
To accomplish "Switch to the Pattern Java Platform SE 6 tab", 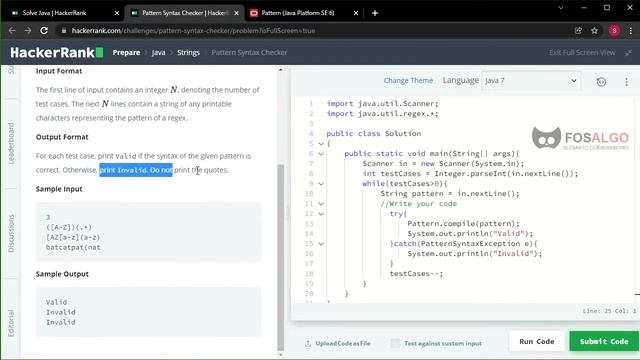I will point(298,13).
